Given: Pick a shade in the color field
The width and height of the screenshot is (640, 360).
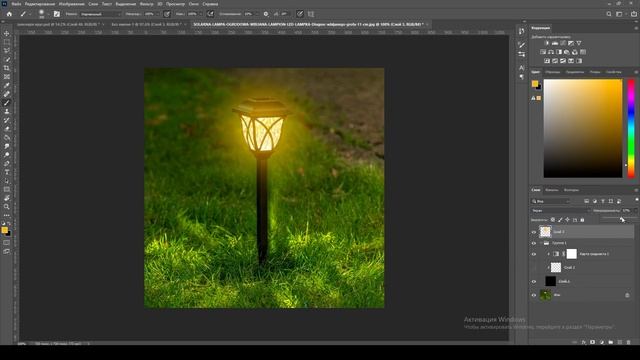Looking at the screenshot, I should 583,129.
